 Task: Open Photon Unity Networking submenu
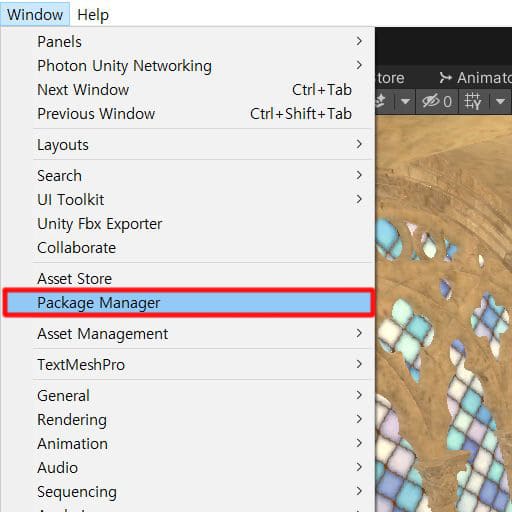click(187, 66)
